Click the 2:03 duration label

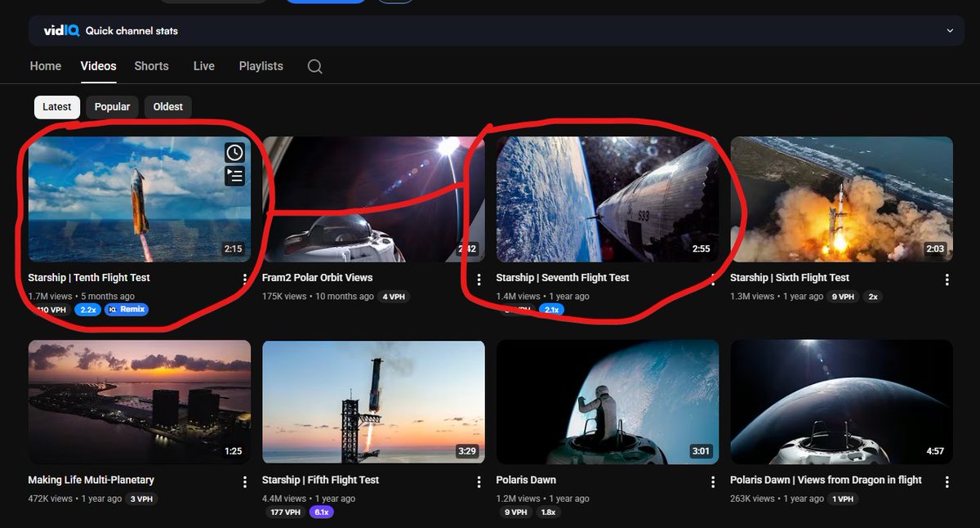click(935, 248)
